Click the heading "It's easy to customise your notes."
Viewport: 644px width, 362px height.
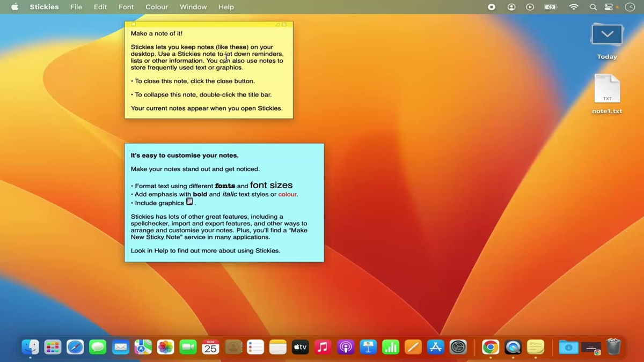point(185,156)
